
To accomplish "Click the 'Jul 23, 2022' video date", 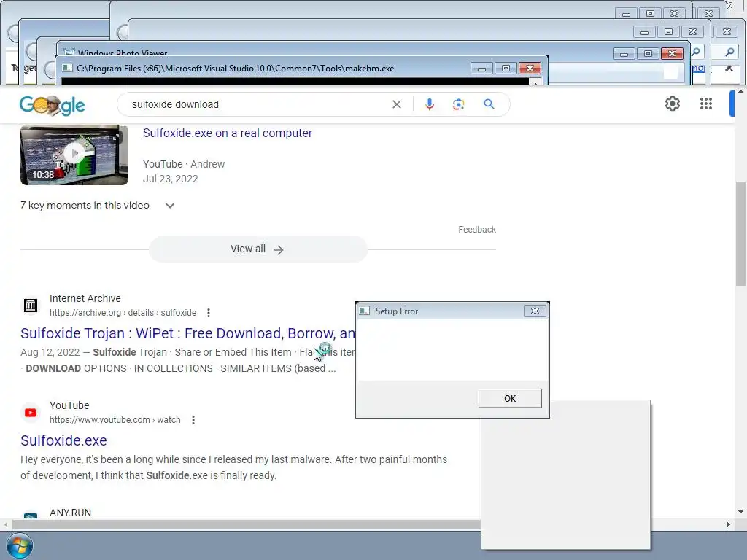I will pyautogui.click(x=170, y=179).
